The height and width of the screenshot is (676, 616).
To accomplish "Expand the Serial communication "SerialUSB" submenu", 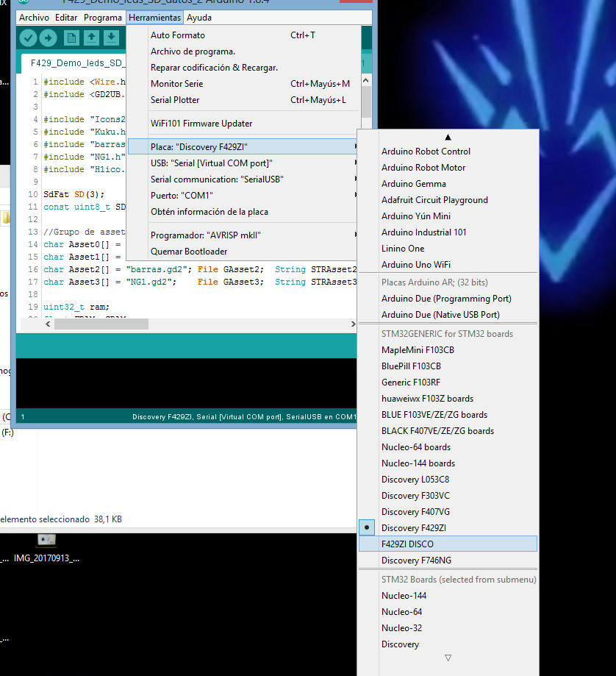I will pos(243,179).
